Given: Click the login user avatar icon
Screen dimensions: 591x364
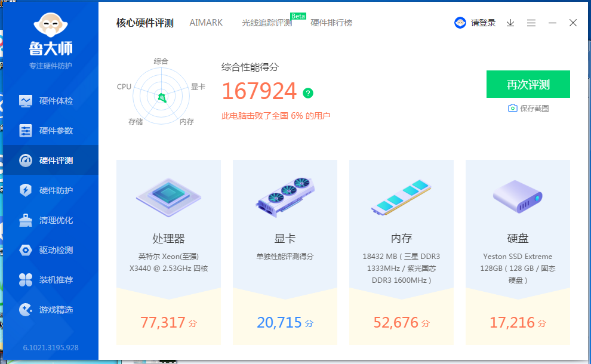Looking at the screenshot, I should (x=460, y=23).
